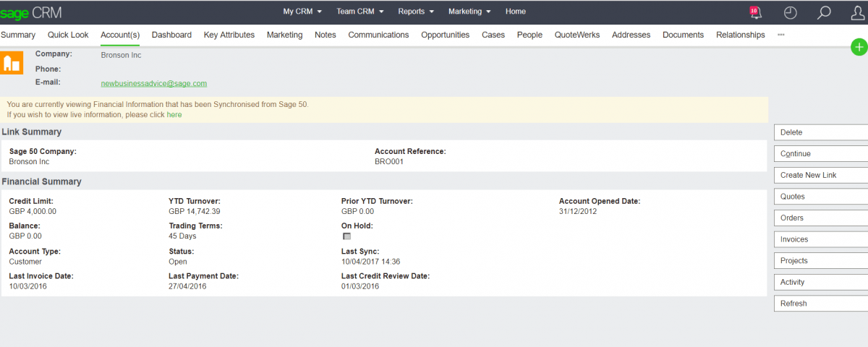868x347 pixels.
Task: Switch to the Cases tab
Action: (x=493, y=35)
